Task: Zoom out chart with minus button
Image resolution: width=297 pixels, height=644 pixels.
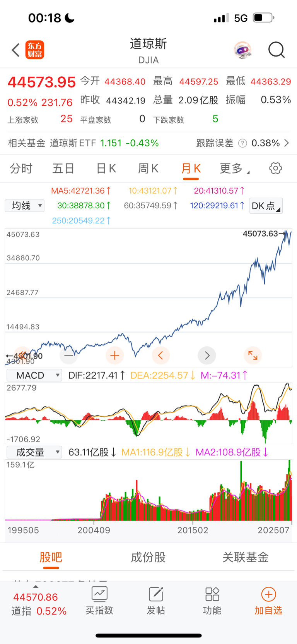Action: 69,355
